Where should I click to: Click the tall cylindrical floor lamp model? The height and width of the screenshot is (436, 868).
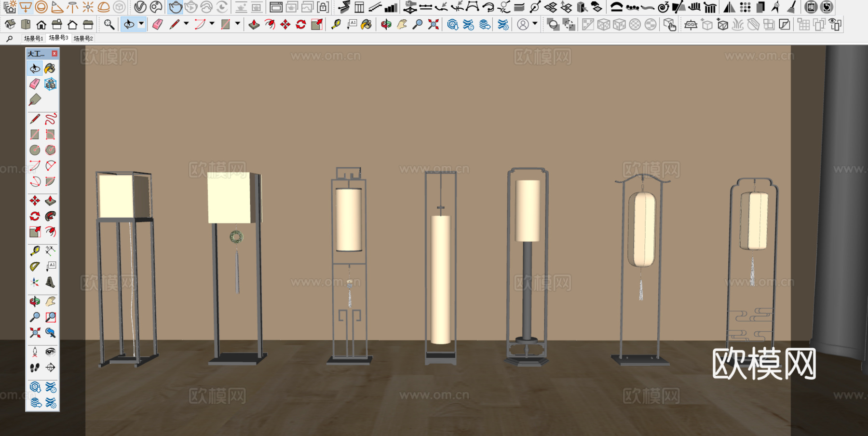440,280
